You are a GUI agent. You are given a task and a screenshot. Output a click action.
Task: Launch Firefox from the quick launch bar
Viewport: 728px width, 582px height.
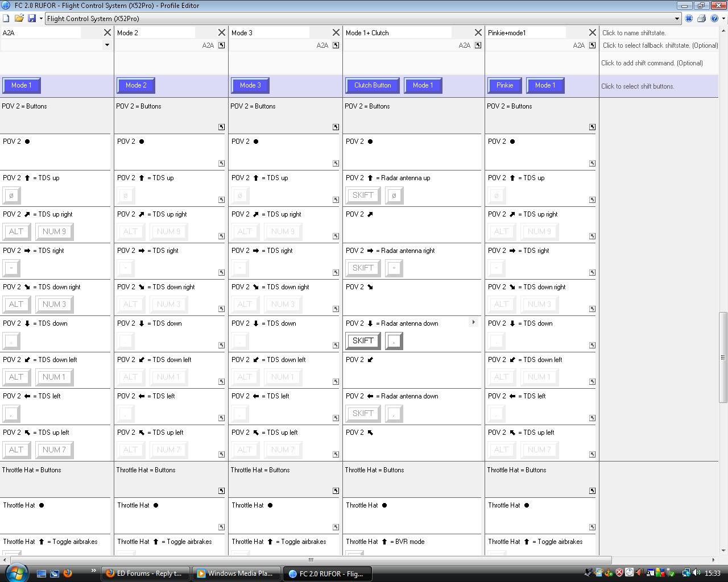click(68, 573)
